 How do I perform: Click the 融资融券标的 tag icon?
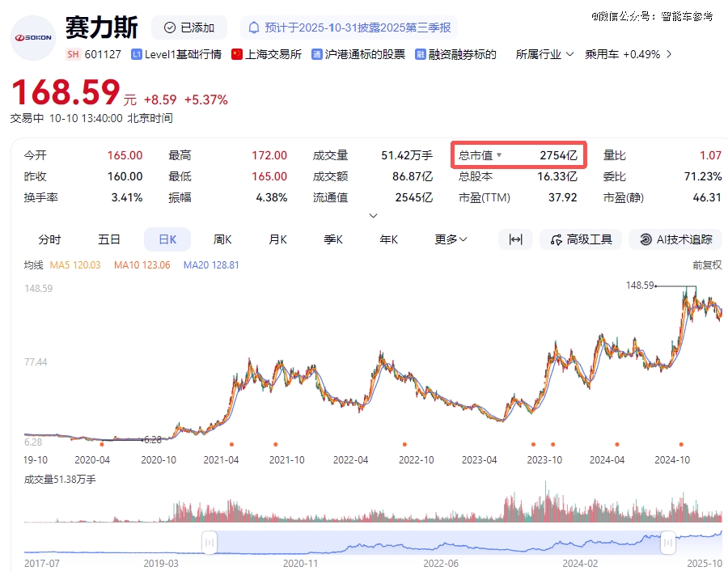[x=421, y=54]
